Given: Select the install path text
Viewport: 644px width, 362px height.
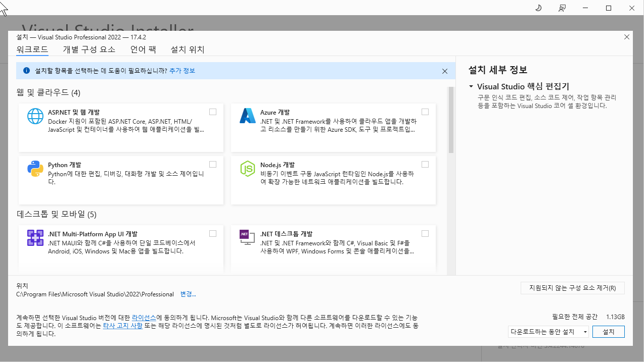Looking at the screenshot, I should point(95,294).
